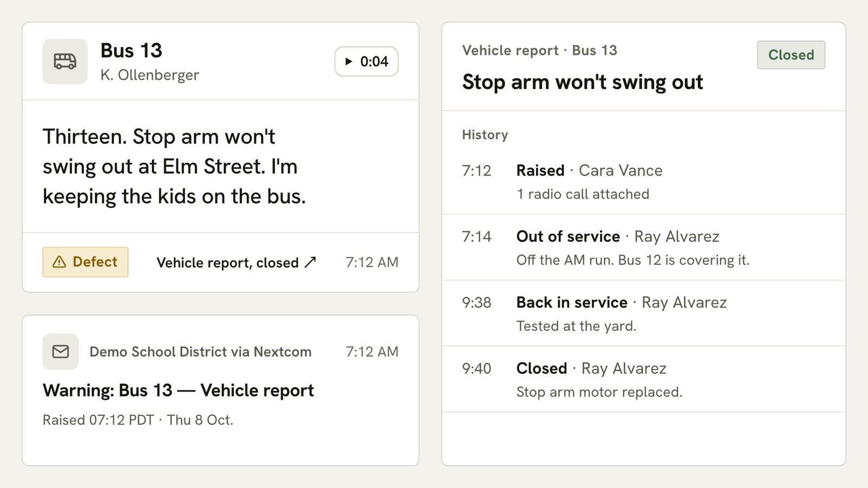
Task: Click the Defect warning tag
Action: click(x=85, y=262)
